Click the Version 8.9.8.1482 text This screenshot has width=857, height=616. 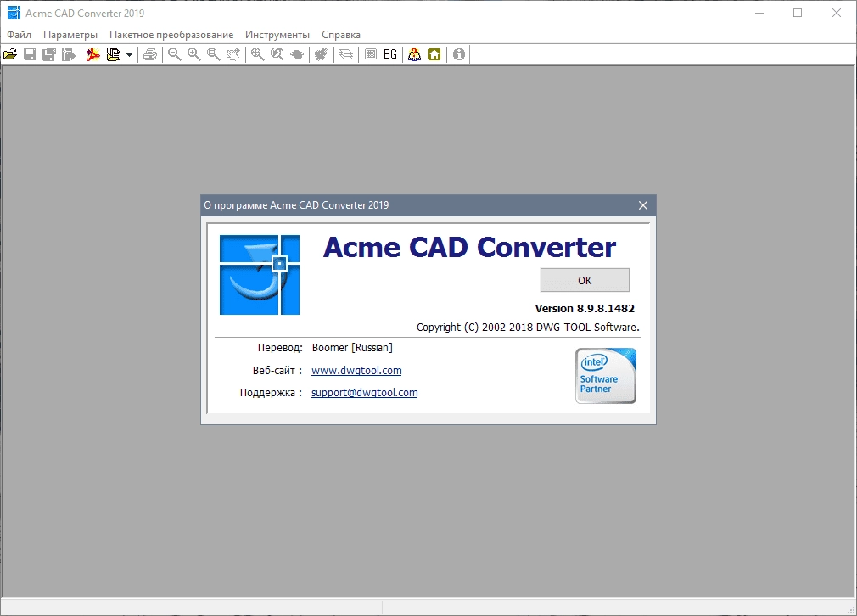click(x=585, y=308)
